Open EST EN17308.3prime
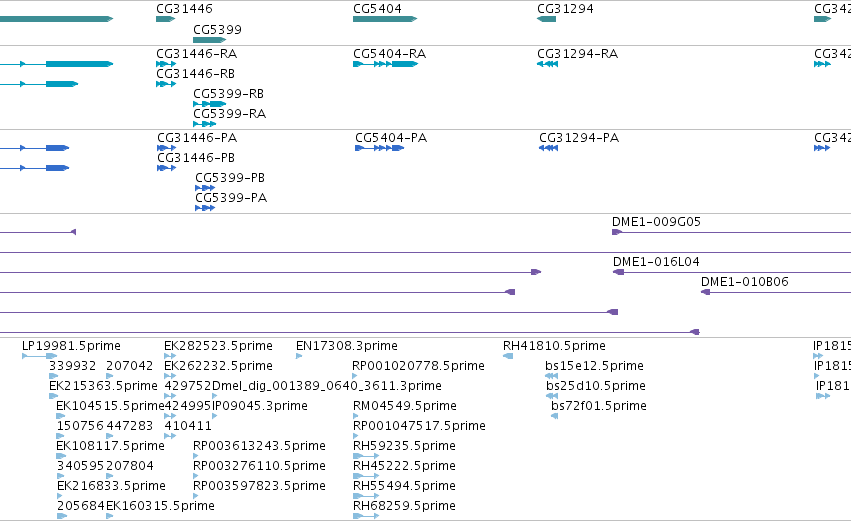851x521 pixels. point(347,346)
